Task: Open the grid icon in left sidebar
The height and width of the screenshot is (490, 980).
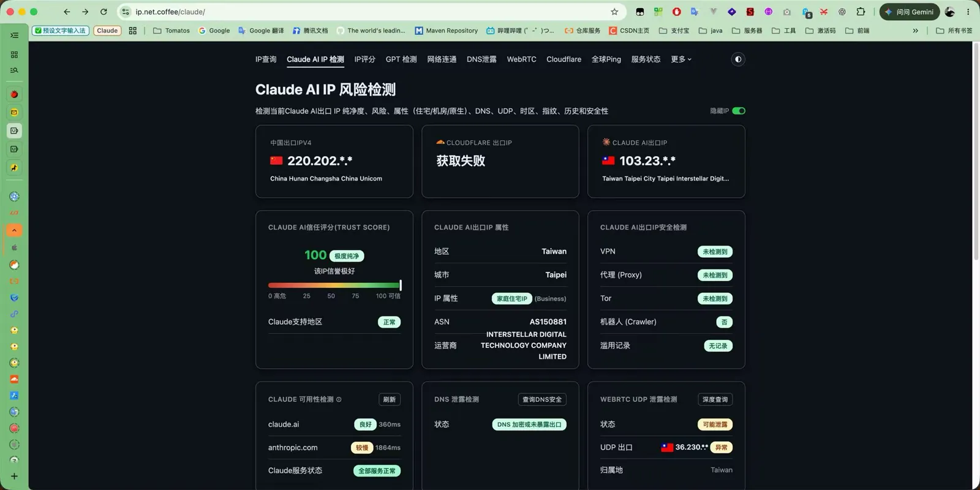Action: click(x=14, y=55)
